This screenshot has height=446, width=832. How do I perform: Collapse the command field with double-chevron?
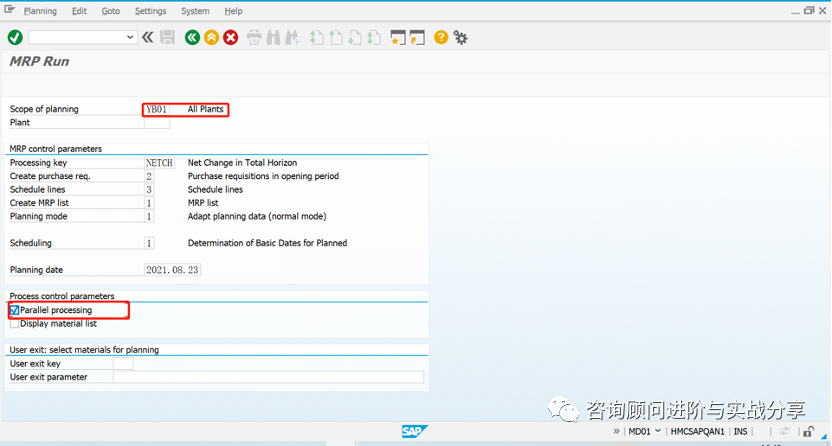click(x=148, y=37)
